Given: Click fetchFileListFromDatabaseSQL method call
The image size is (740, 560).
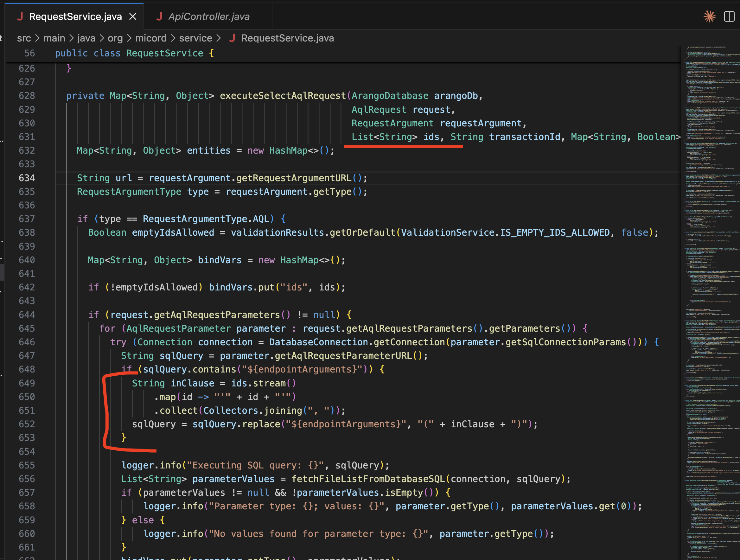Looking at the screenshot, I should (x=368, y=479).
